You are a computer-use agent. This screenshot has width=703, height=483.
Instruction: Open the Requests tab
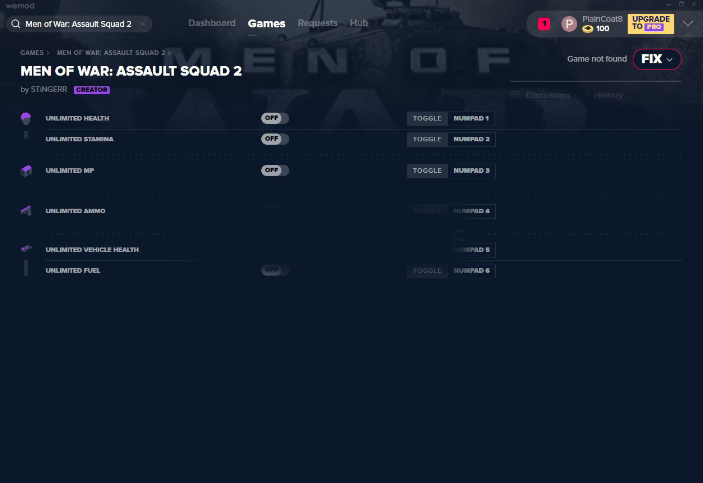point(317,23)
